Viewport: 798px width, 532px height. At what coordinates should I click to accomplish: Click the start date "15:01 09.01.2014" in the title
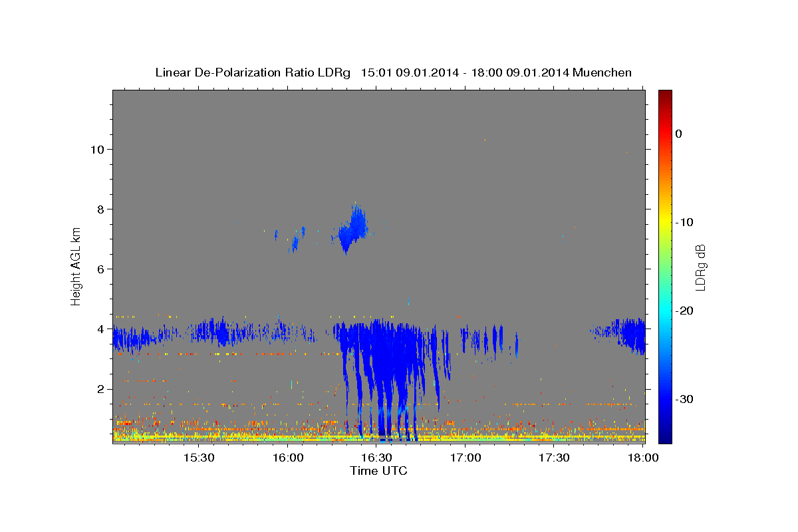point(410,72)
